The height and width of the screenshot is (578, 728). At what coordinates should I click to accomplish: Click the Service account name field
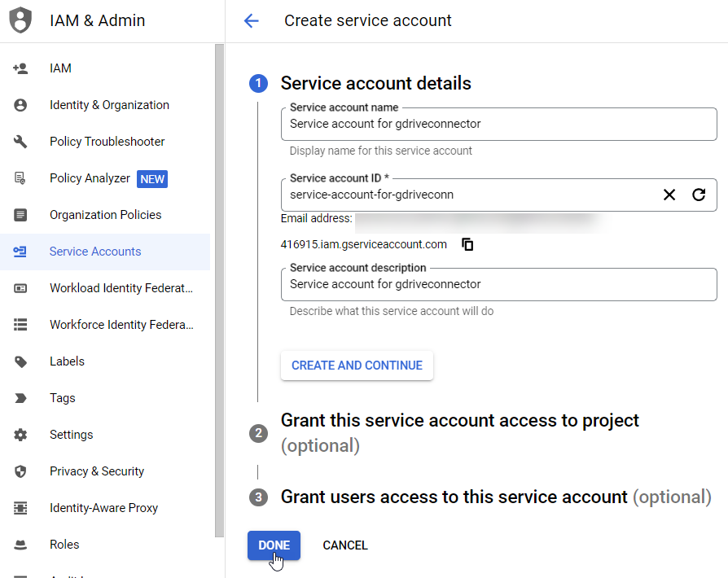[498, 124]
